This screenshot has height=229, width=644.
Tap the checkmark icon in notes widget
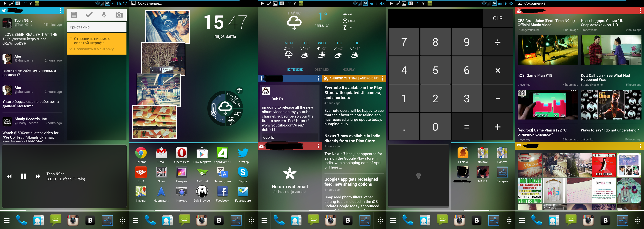[89, 15]
